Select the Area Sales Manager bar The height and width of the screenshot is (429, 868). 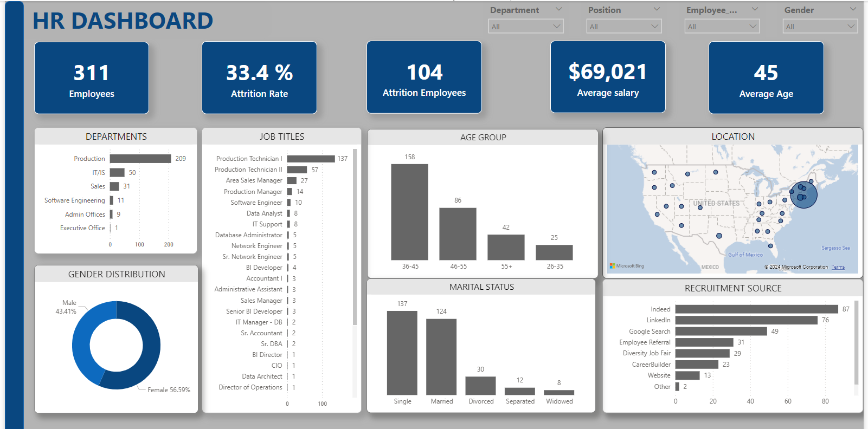292,180
